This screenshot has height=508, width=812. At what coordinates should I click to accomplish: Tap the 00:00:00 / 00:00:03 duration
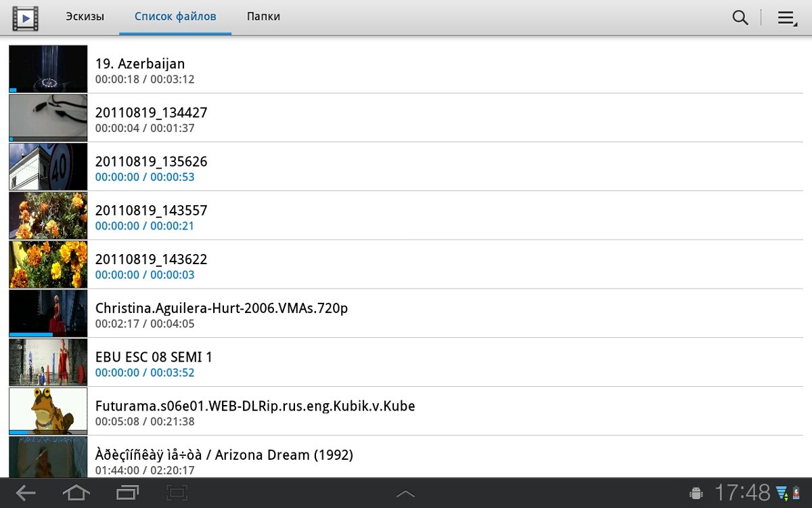145,274
